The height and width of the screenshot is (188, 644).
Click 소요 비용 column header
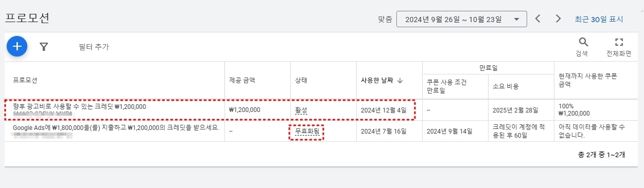click(506, 86)
